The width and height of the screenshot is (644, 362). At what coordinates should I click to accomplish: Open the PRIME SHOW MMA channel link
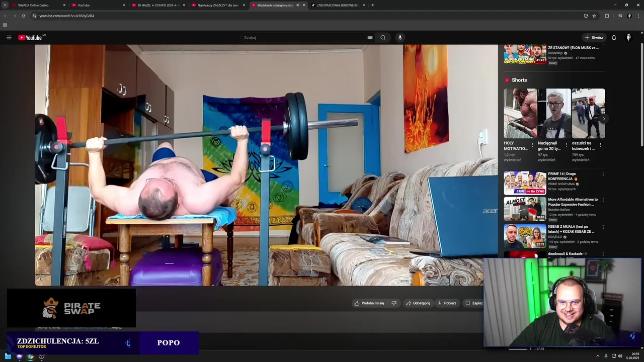[x=561, y=184]
